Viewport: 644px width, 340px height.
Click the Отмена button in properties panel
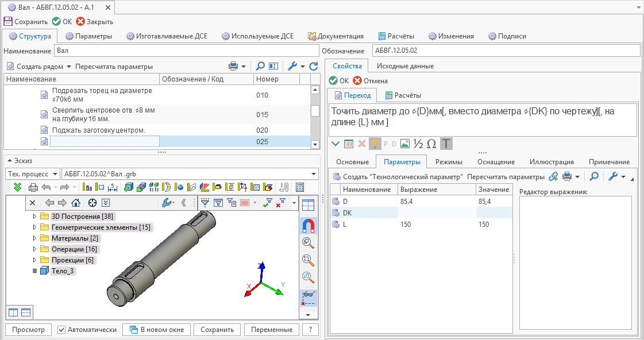pyautogui.click(x=370, y=81)
